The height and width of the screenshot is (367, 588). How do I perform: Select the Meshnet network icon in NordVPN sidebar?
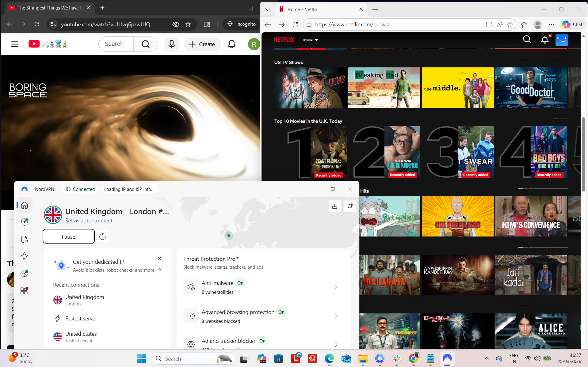tap(24, 256)
